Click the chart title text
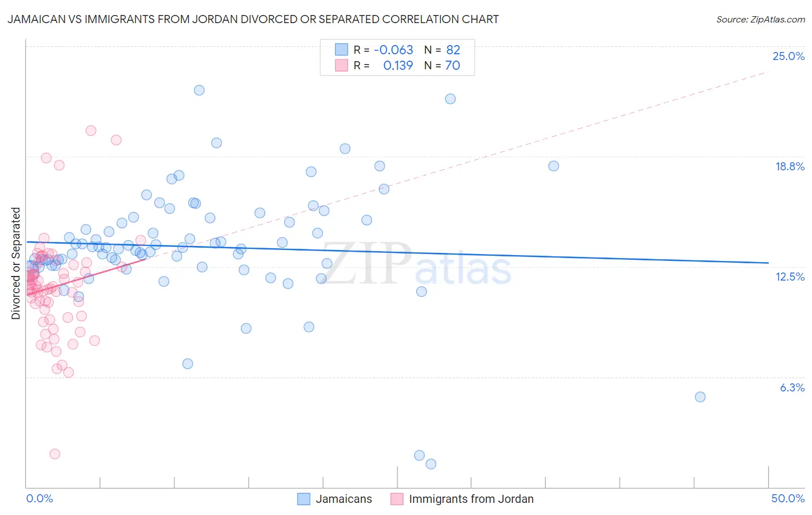This screenshot has width=812, height=515. pos(253,19)
